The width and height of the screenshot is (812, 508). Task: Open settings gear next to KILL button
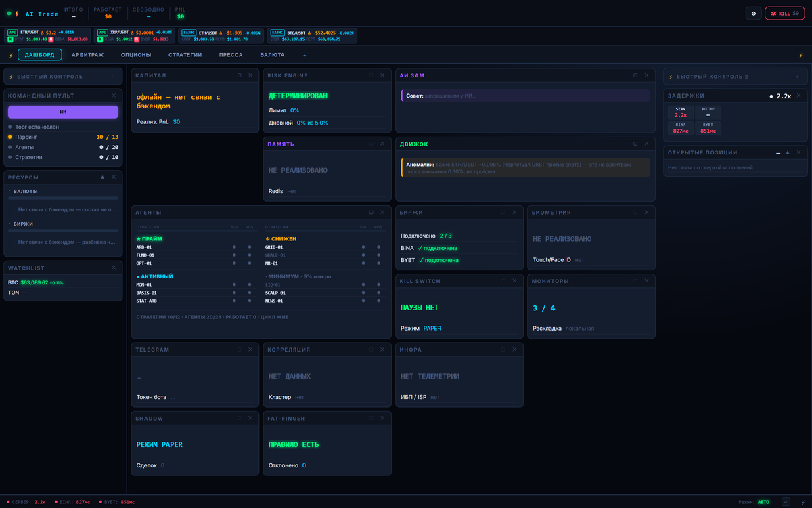pos(753,13)
